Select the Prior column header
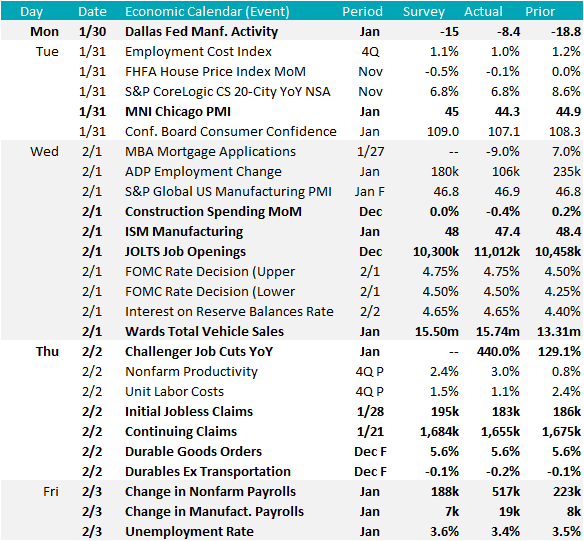 point(540,12)
